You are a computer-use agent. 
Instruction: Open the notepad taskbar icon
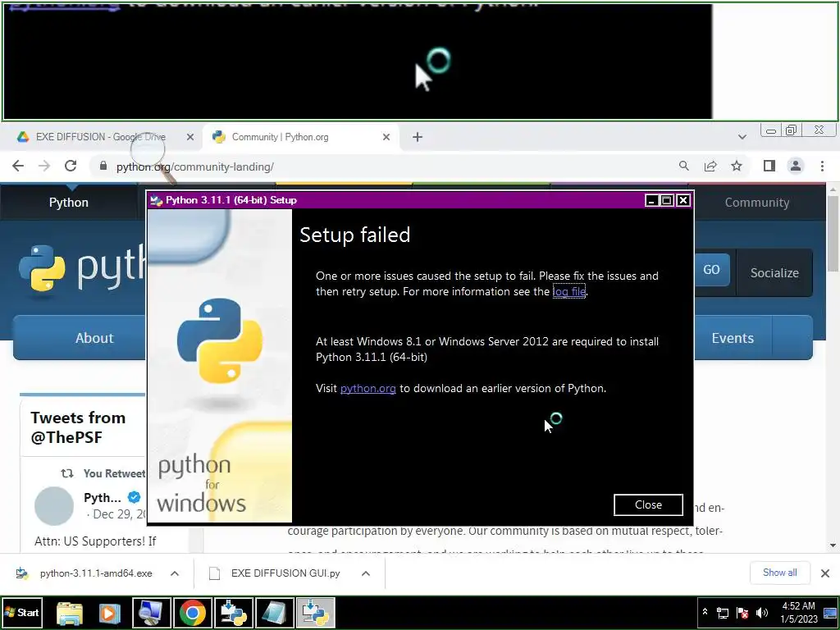pos(274,613)
